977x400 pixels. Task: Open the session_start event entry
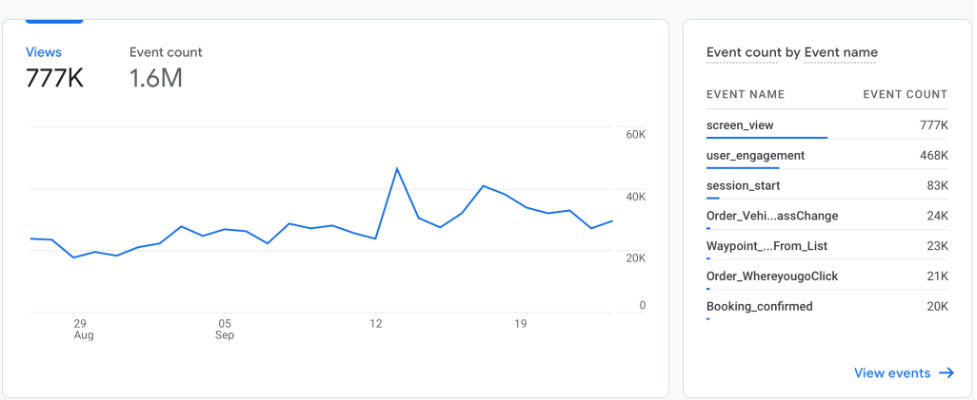[743, 186]
